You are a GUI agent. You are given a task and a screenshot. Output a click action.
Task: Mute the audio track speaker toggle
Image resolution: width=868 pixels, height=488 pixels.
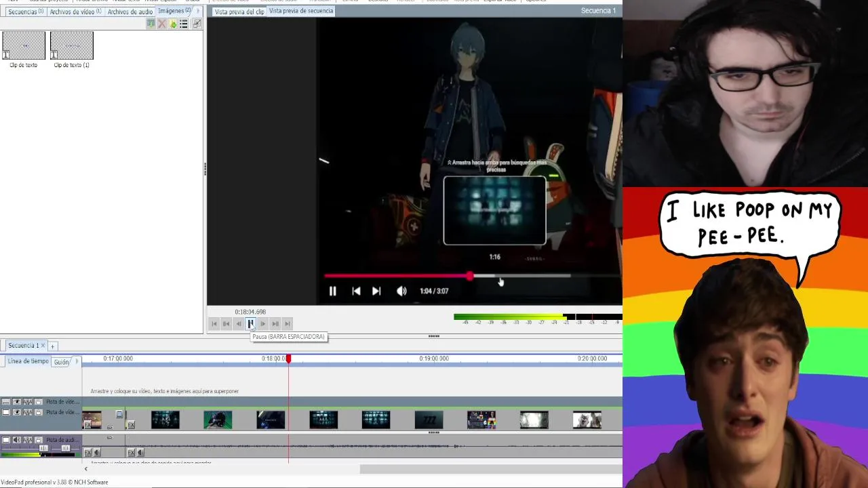17,440
